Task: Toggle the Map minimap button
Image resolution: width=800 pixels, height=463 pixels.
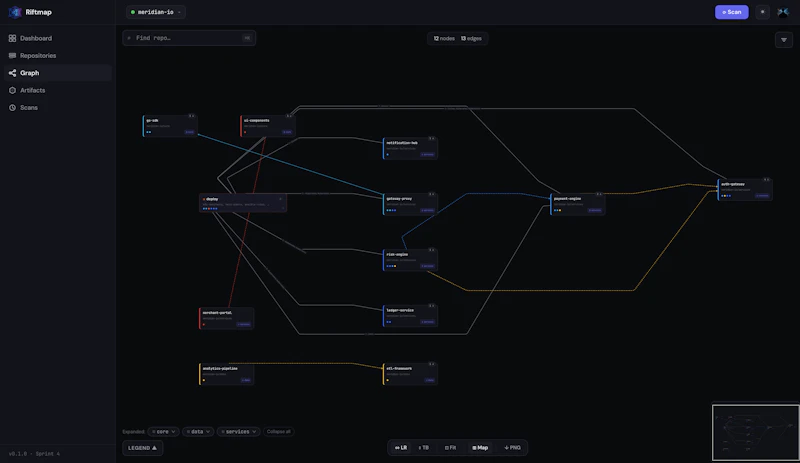Action: pos(480,448)
